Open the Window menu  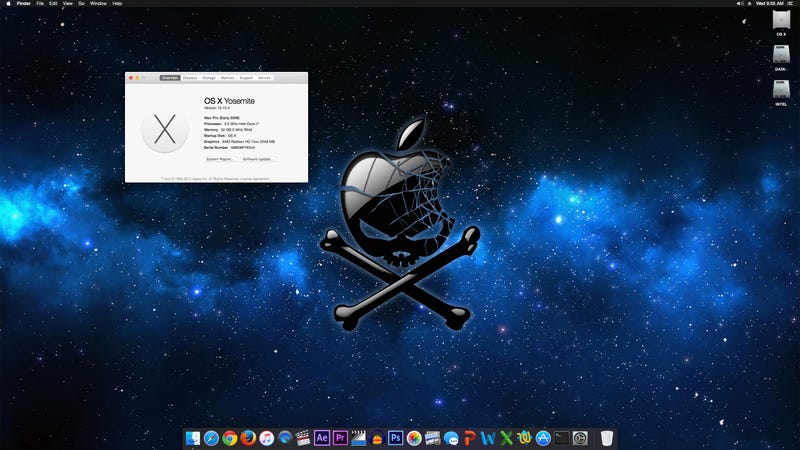tap(98, 3)
